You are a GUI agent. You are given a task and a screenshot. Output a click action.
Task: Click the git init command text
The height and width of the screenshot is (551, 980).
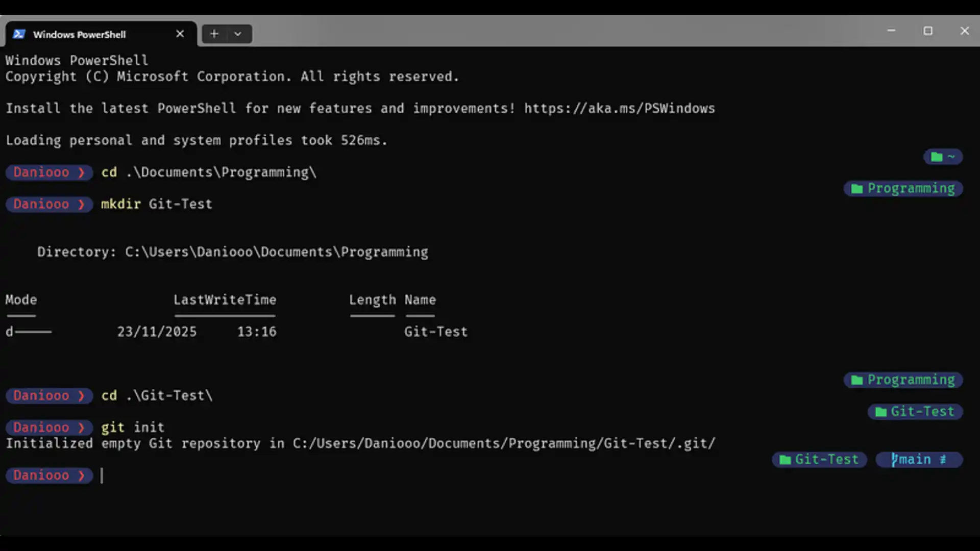pos(132,428)
